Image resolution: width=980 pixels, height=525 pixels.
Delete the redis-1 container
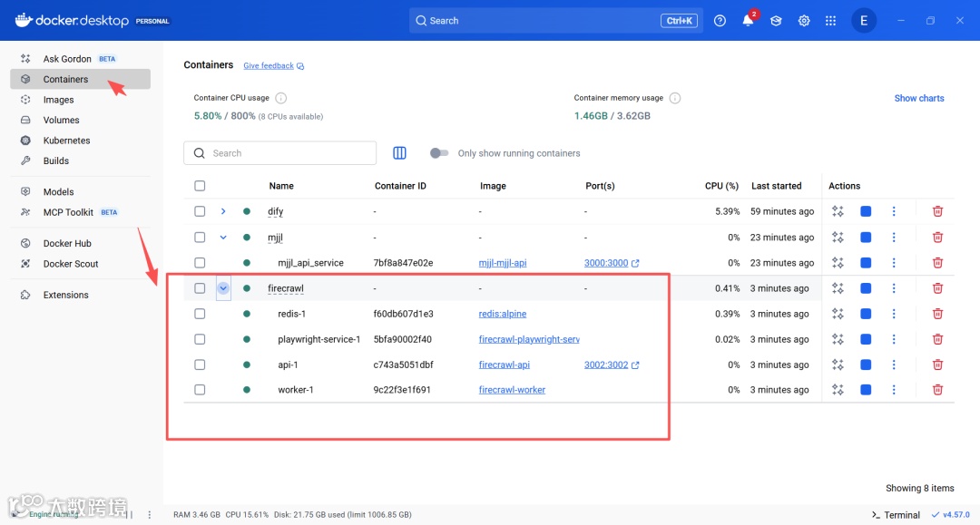point(937,314)
